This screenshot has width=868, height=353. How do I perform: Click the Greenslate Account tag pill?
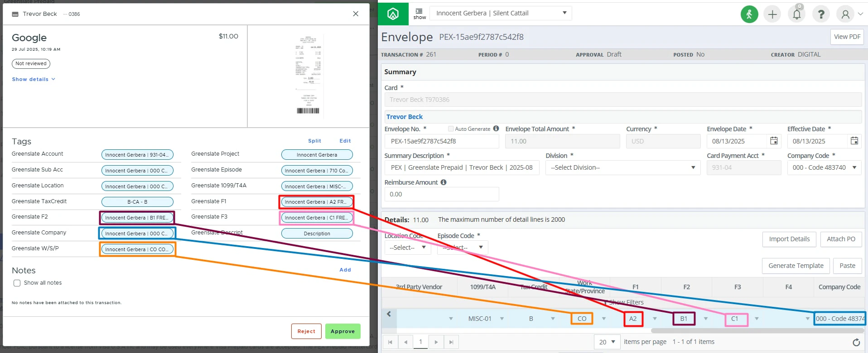[x=137, y=155]
